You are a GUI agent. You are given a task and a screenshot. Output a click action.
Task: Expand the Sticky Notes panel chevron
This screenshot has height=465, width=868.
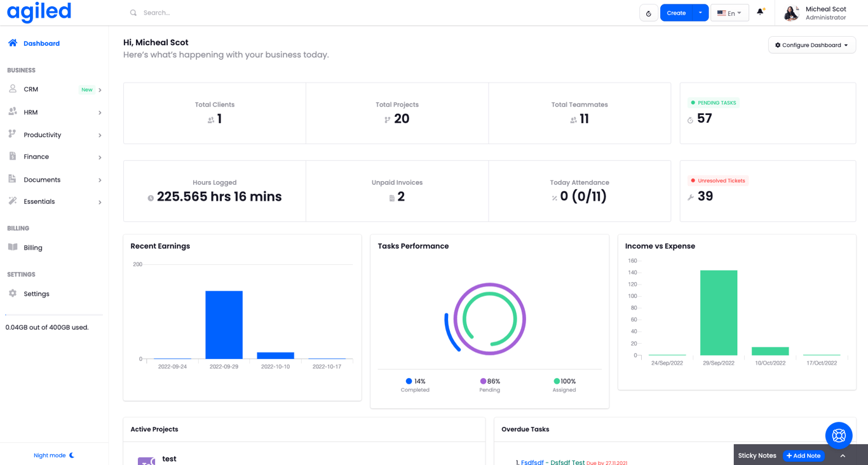(x=843, y=455)
